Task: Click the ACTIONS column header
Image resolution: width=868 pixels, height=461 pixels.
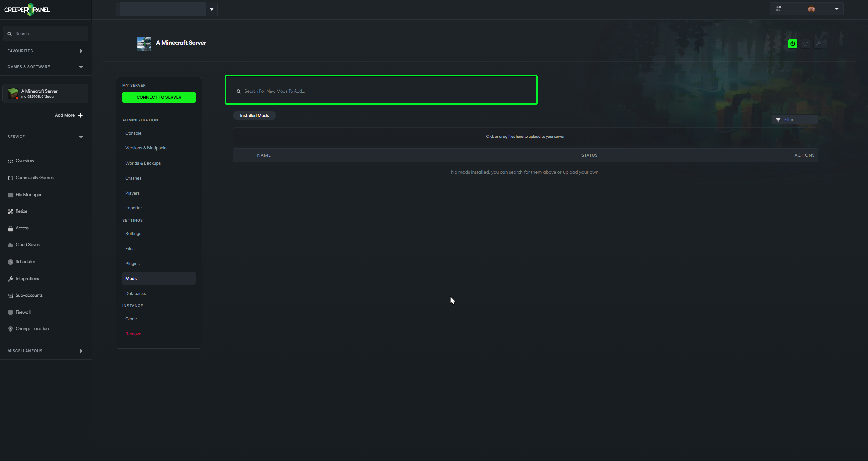Action: point(805,155)
